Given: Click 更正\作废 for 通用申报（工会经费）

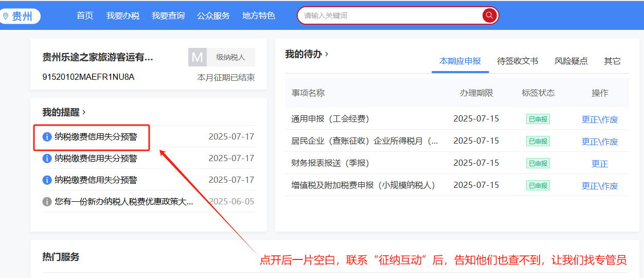Looking at the screenshot, I should click(x=600, y=119).
